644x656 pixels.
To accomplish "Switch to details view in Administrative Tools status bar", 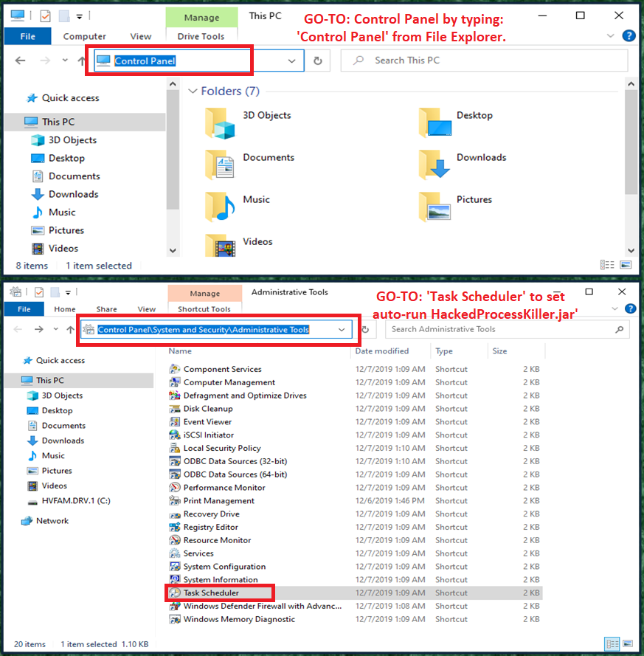I will point(612,644).
